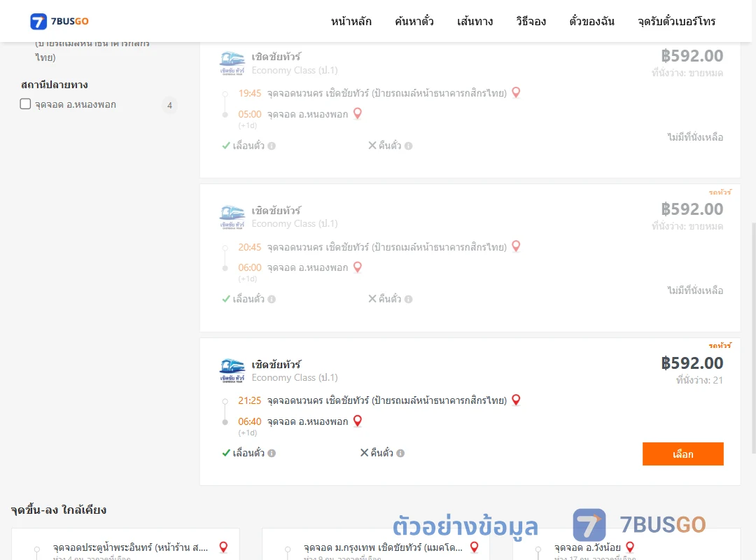
Task: Click ไม่มีที่นั่งเหลือ label in 20:45 trip
Action: coord(695,290)
